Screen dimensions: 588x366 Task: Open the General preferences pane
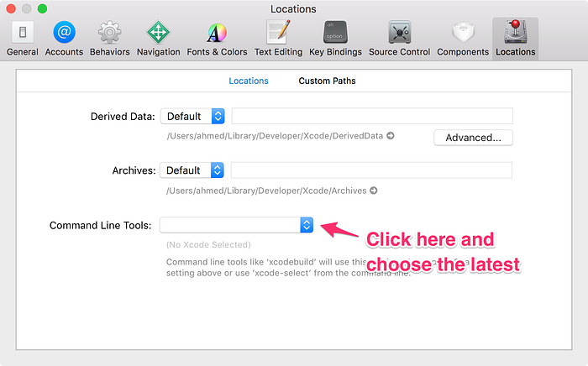23,39
